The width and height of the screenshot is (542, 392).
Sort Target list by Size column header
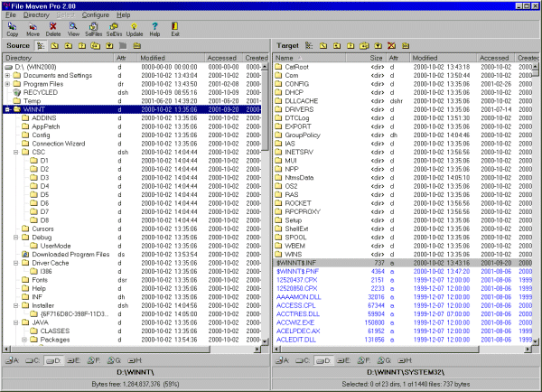(x=366, y=58)
